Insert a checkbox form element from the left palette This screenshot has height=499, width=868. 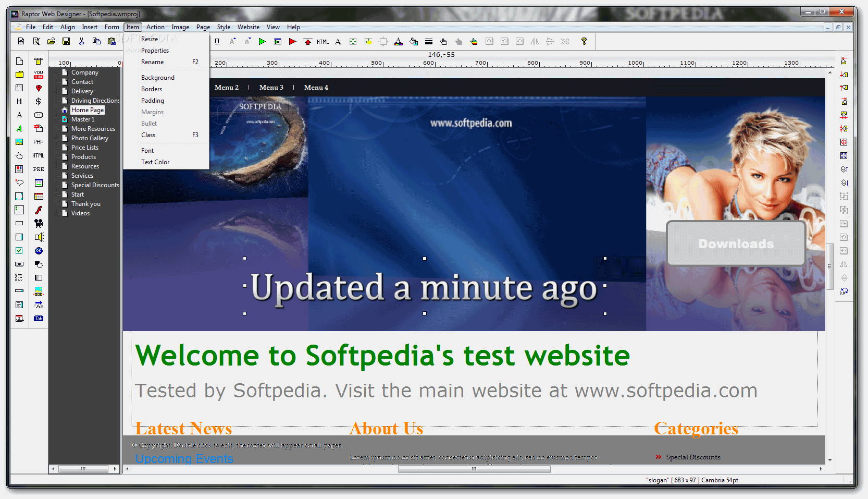pyautogui.click(x=19, y=250)
